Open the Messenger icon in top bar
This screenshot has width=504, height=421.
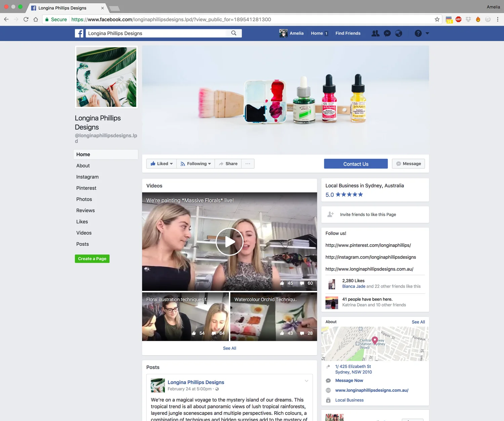(387, 33)
